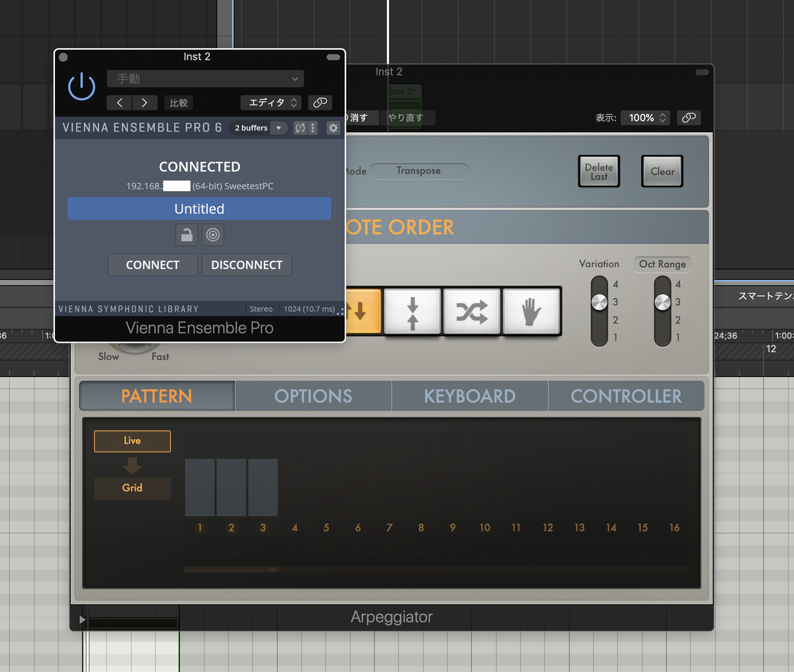
Task: Open the CONTROLLER tab
Action: coord(626,396)
